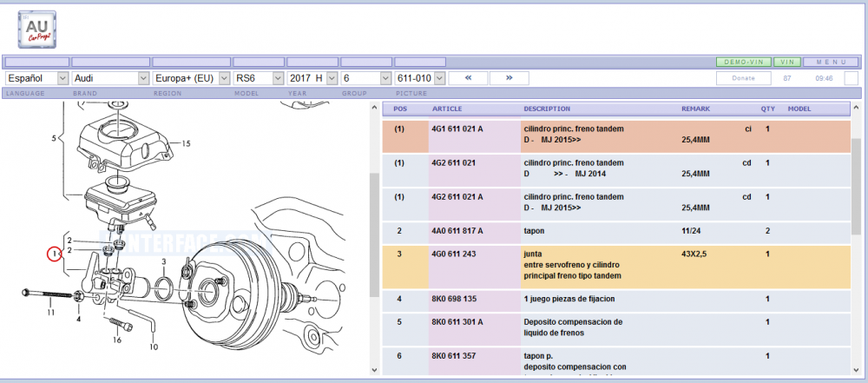Click diagram panel scrollbar thumb
Image resolution: width=868 pixels, height=383 pixels.
click(373, 234)
